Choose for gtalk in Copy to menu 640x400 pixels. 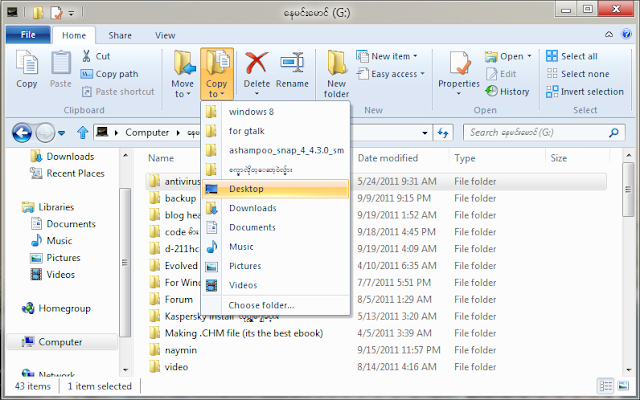(276, 131)
